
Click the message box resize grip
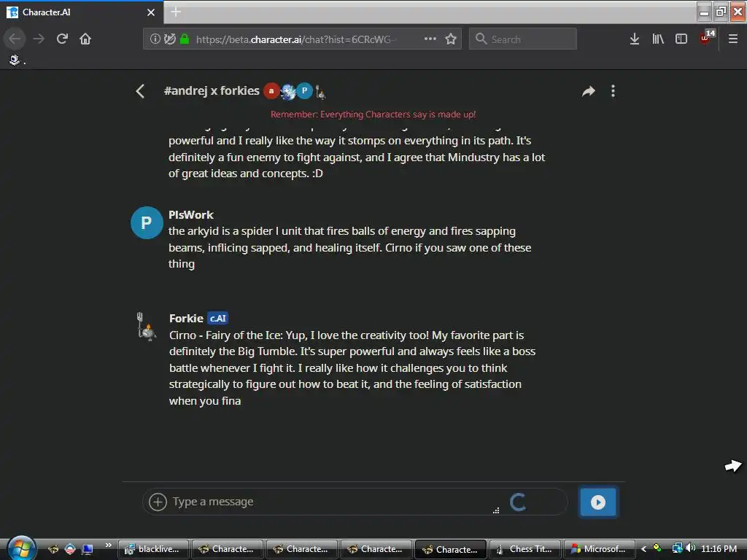coord(496,510)
